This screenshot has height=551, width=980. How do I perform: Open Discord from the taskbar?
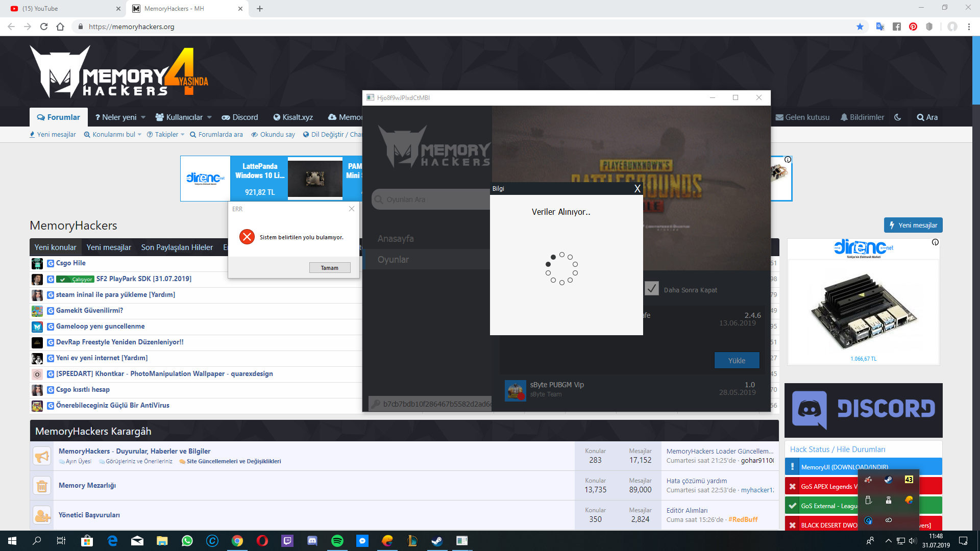(312, 541)
